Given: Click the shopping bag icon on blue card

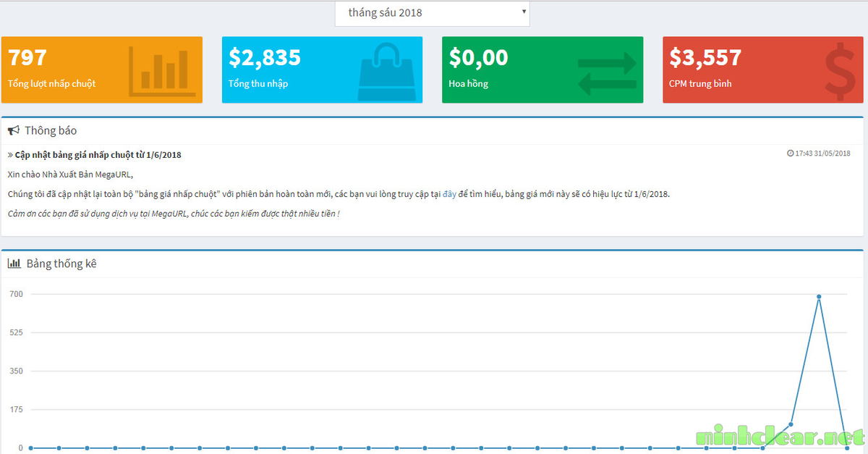Looking at the screenshot, I should click(387, 71).
